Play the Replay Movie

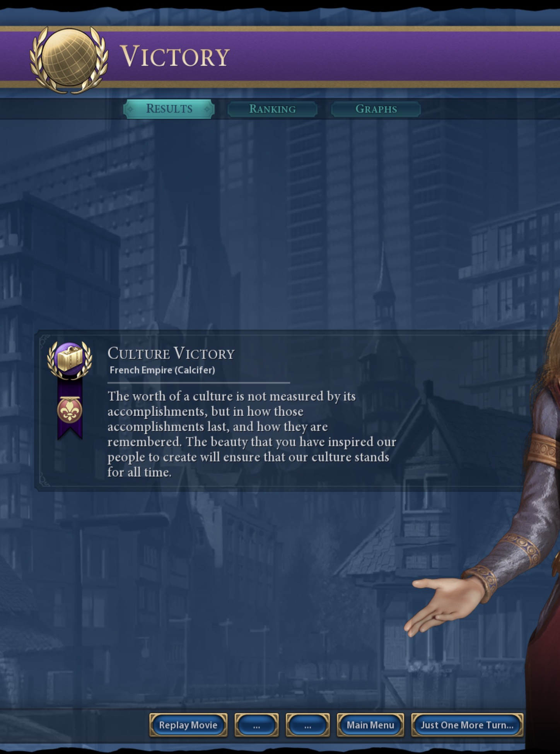tap(188, 725)
